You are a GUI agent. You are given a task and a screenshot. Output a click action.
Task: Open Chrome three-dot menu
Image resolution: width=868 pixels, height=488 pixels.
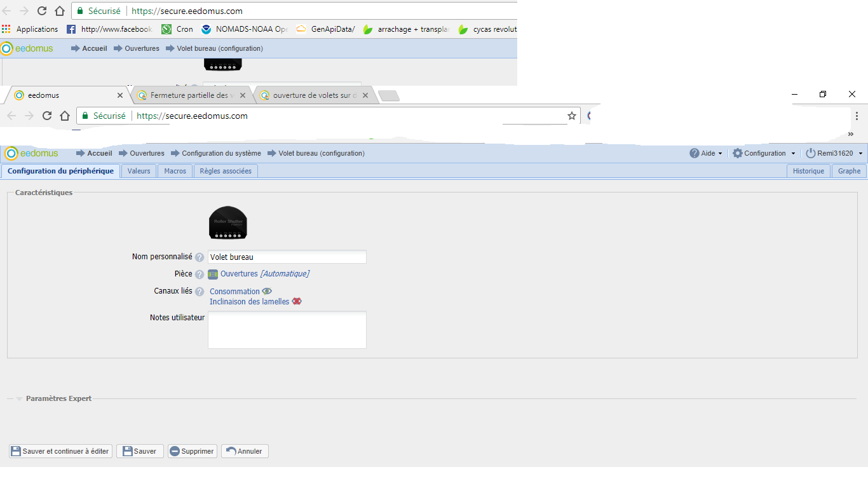857,116
